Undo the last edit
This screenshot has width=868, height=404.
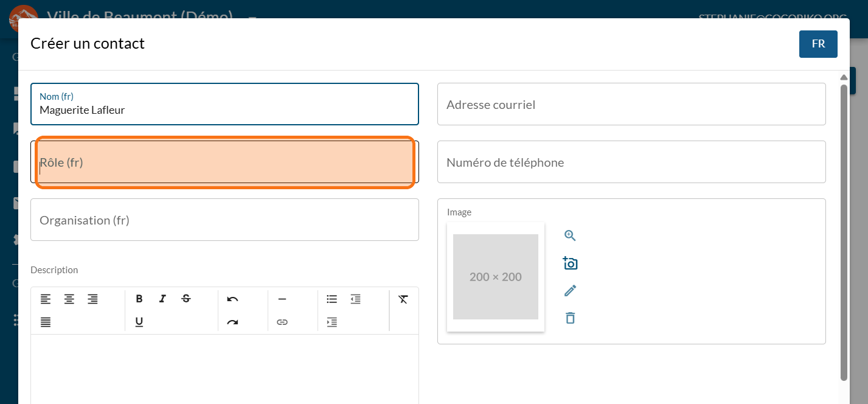(x=232, y=299)
